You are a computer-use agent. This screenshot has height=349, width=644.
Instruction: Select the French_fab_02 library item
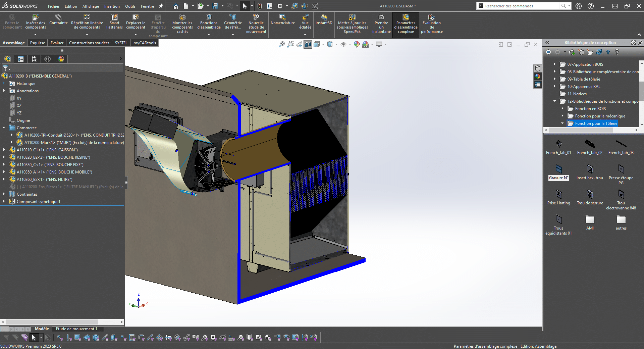(590, 148)
